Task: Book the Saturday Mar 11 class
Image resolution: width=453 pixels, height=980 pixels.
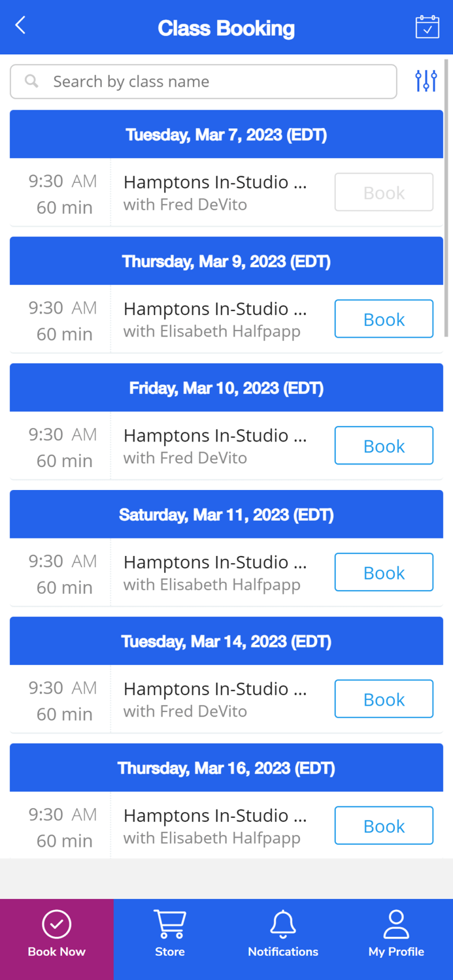Action: click(x=384, y=572)
